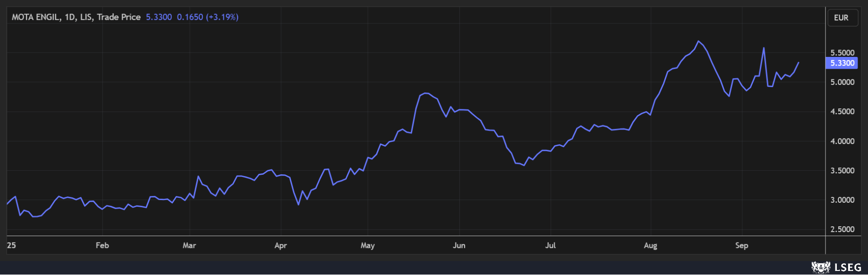Click the 5.3300 trade price in header
Image resolution: width=868 pixels, height=275 pixels.
coord(159,17)
